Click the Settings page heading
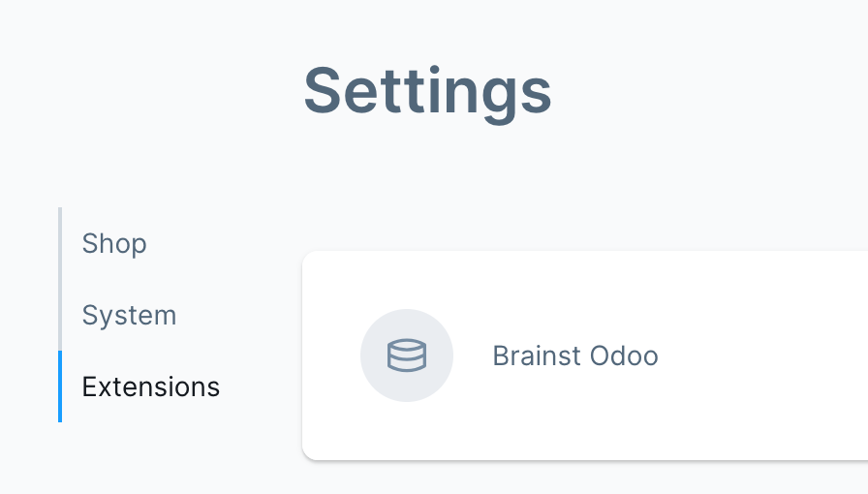This screenshot has width=868, height=494. point(427,91)
